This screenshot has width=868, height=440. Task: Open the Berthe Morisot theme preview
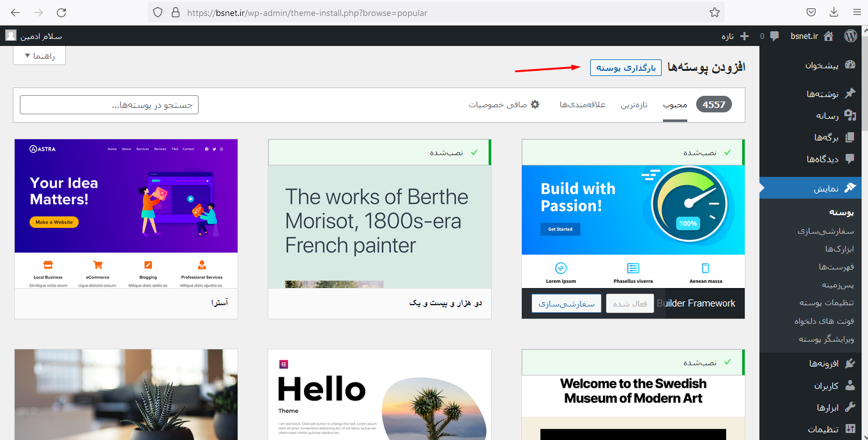click(x=380, y=227)
